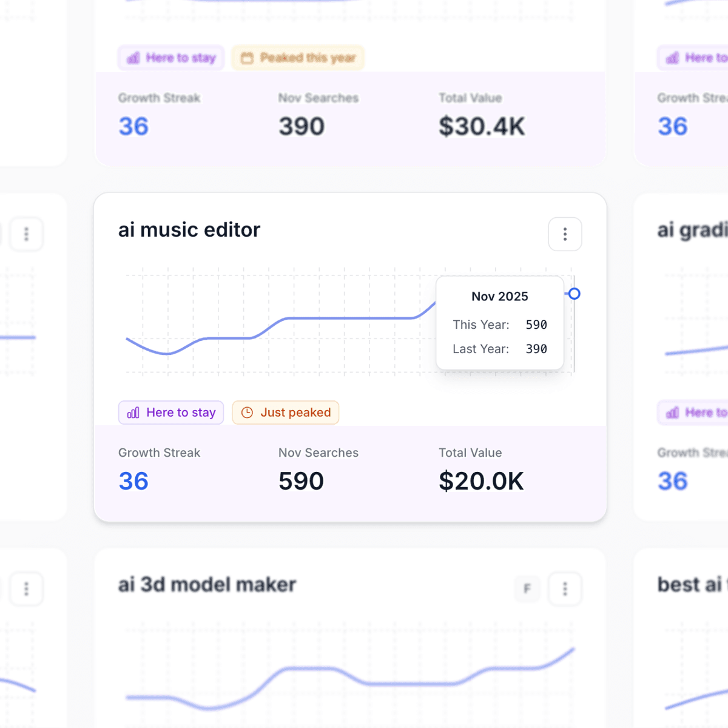This screenshot has height=728, width=728.
Task: Click the Nov 2025 tooltip showing This Year 590
Action: click(x=499, y=322)
